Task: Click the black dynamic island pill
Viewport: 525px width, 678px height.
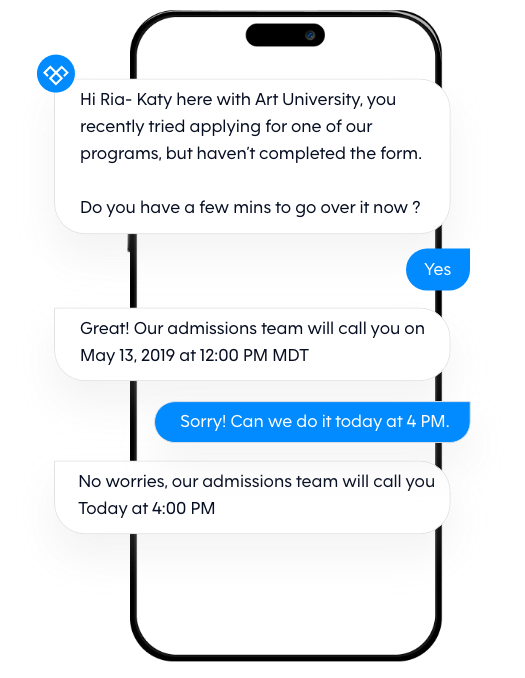Action: [285, 35]
